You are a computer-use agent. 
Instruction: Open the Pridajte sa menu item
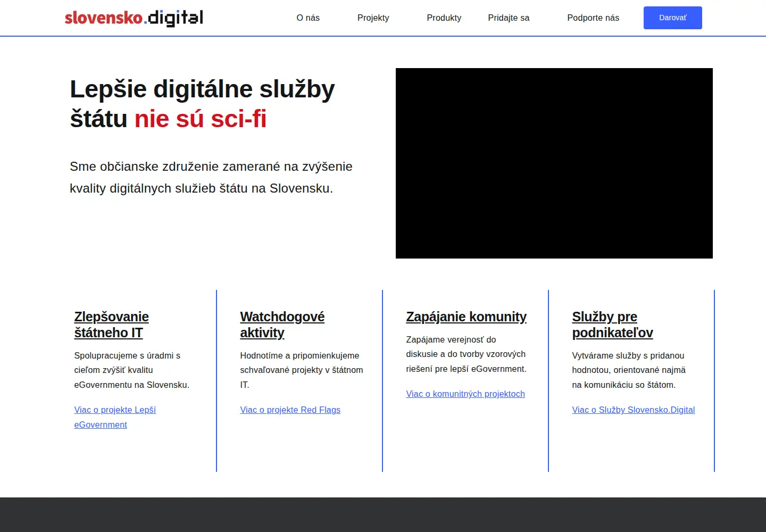509,18
